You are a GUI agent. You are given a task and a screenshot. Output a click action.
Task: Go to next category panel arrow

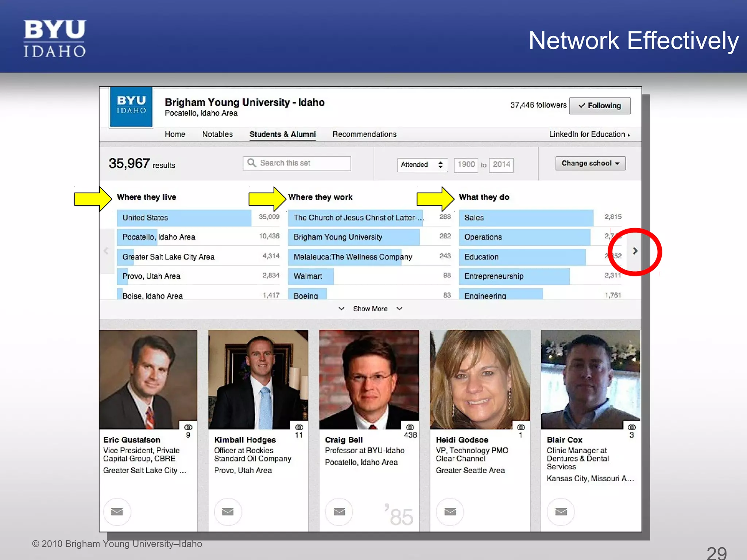click(x=635, y=251)
